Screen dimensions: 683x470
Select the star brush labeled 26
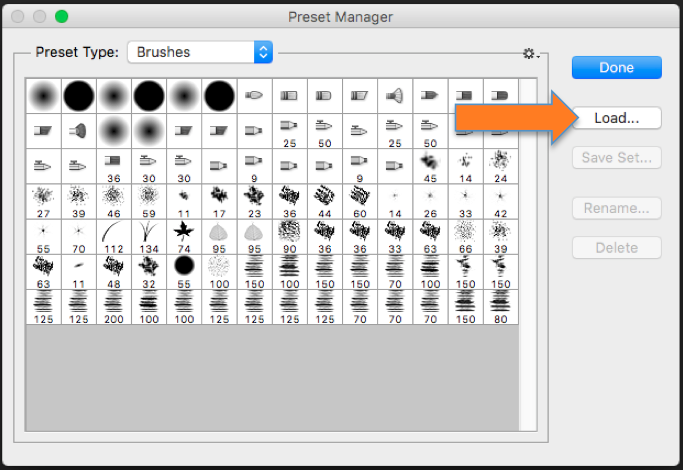coord(430,202)
